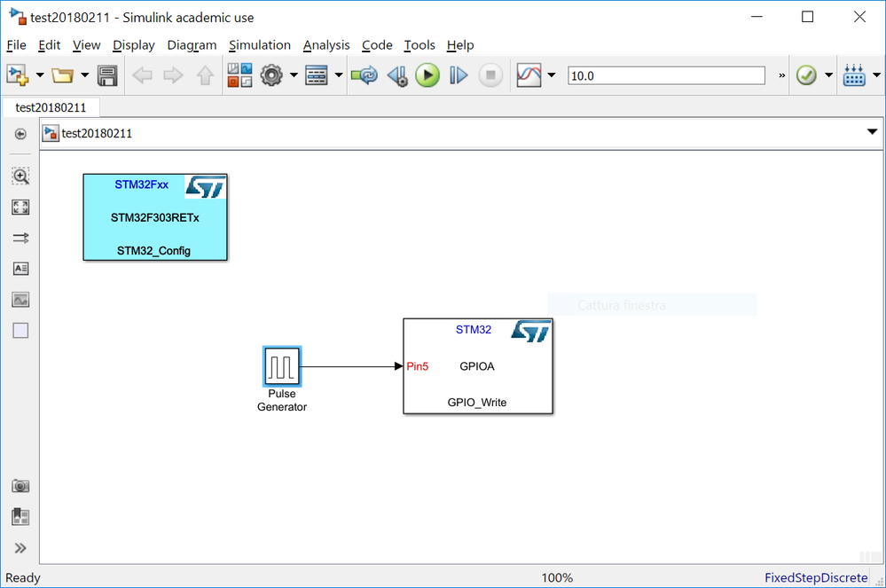
Task: Click the Update Diagram icon
Action: click(365, 75)
